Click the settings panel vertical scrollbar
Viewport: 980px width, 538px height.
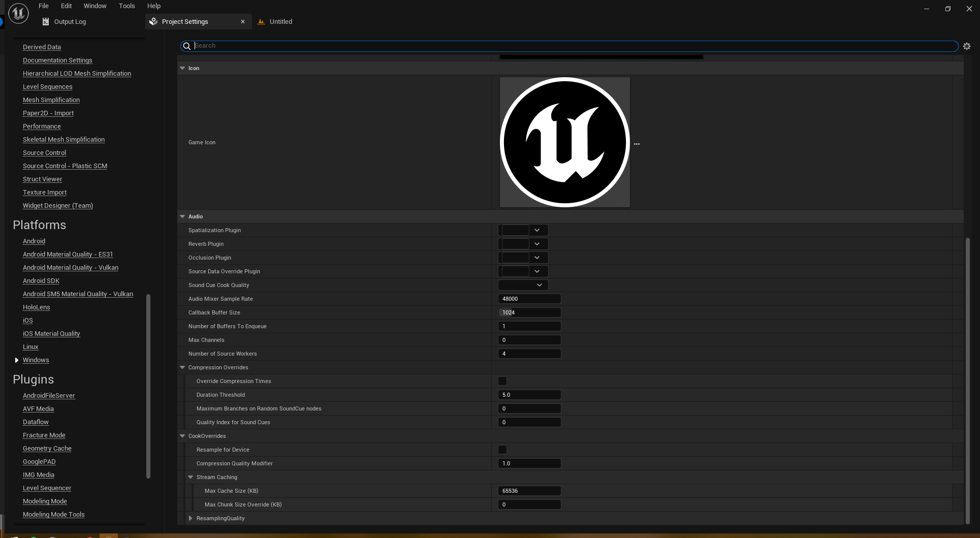click(x=967, y=381)
